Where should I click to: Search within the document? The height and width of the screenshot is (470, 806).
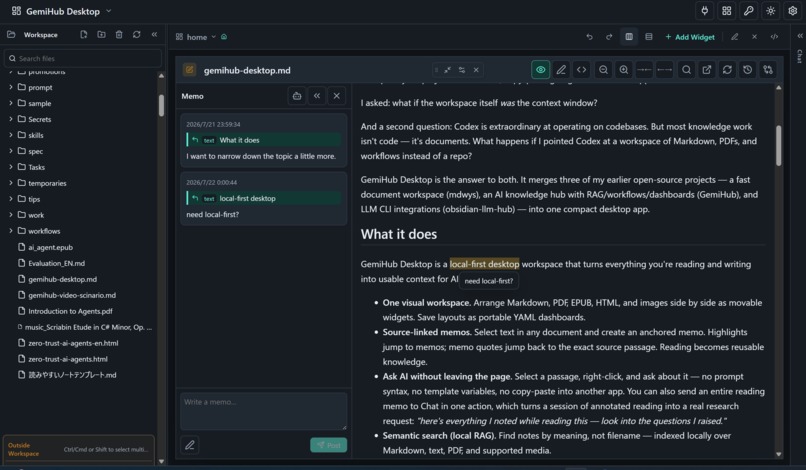pos(686,70)
